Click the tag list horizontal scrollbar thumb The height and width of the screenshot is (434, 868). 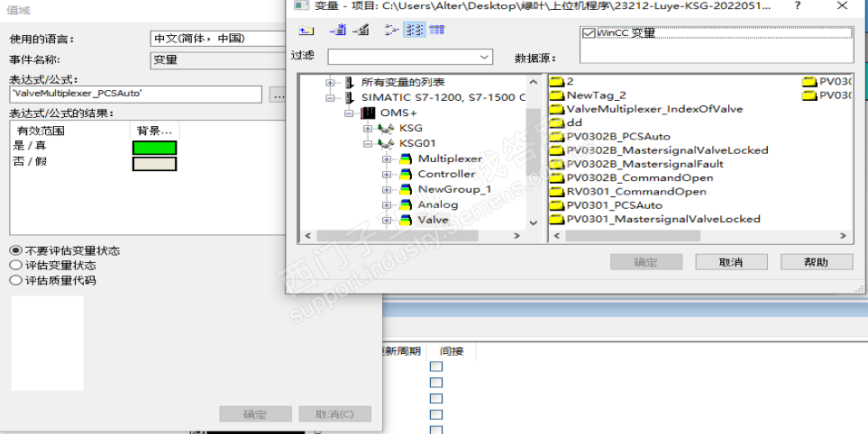click(633, 236)
